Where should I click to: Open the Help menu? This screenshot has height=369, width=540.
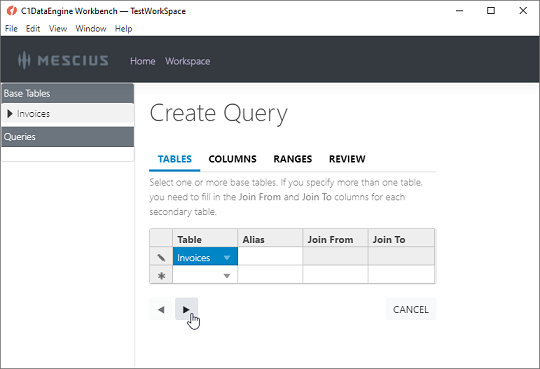coord(124,29)
